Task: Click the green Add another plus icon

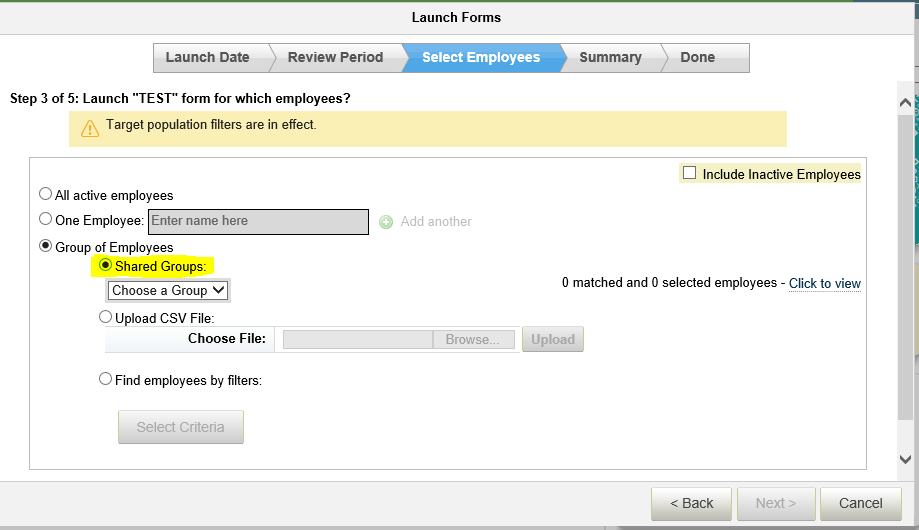Action: click(386, 222)
